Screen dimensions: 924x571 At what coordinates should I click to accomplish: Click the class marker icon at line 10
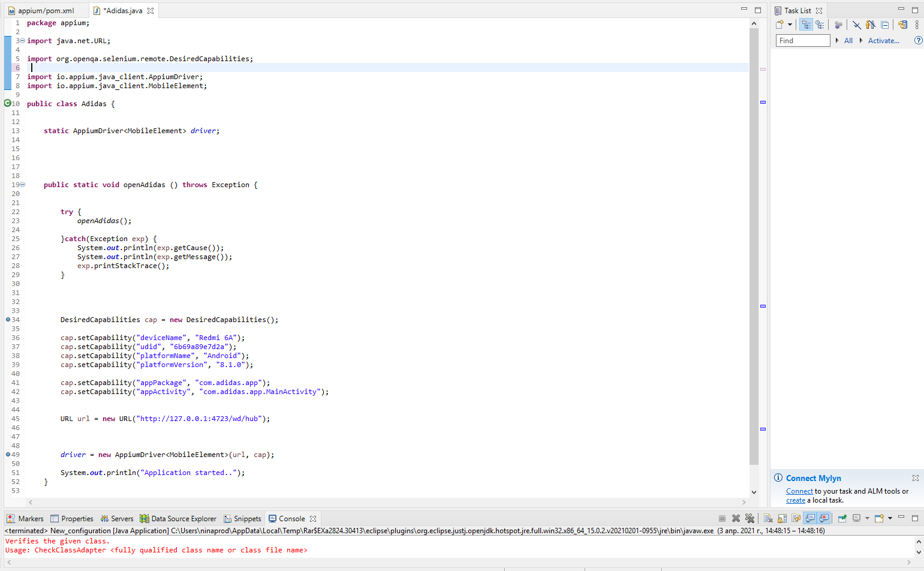[8, 103]
